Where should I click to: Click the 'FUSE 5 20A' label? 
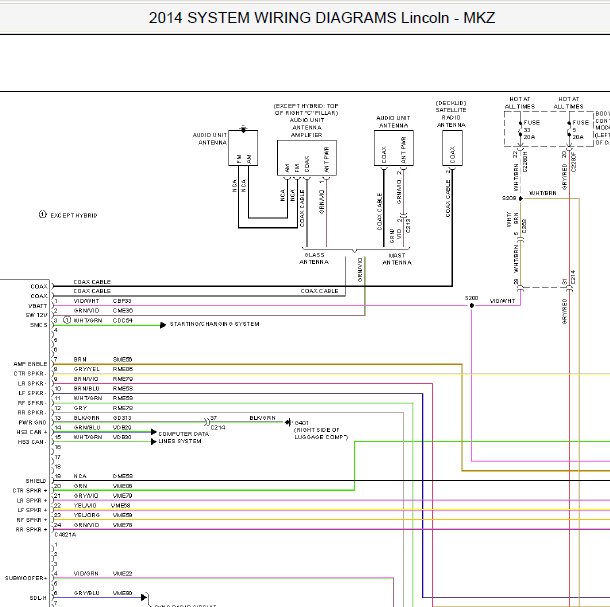[580, 130]
